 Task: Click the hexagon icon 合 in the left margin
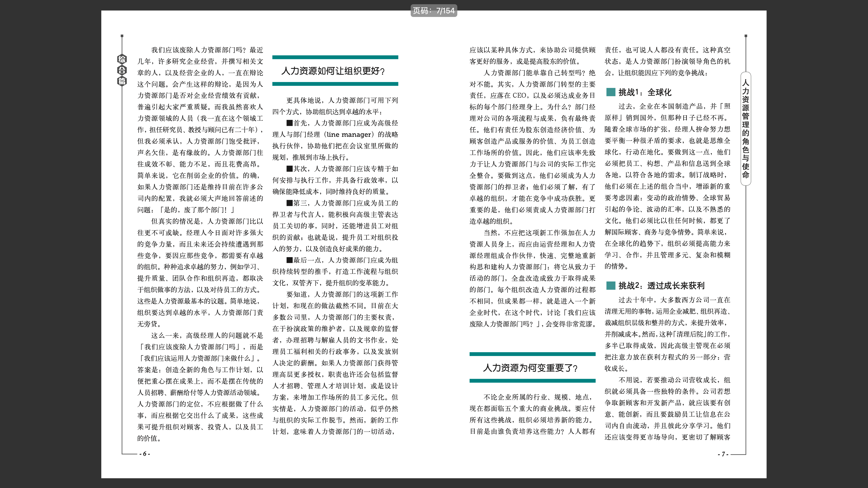point(122,70)
